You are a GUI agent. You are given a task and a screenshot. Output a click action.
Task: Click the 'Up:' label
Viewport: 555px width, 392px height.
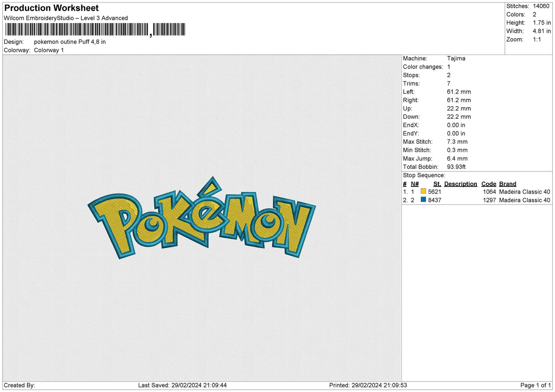[408, 108]
